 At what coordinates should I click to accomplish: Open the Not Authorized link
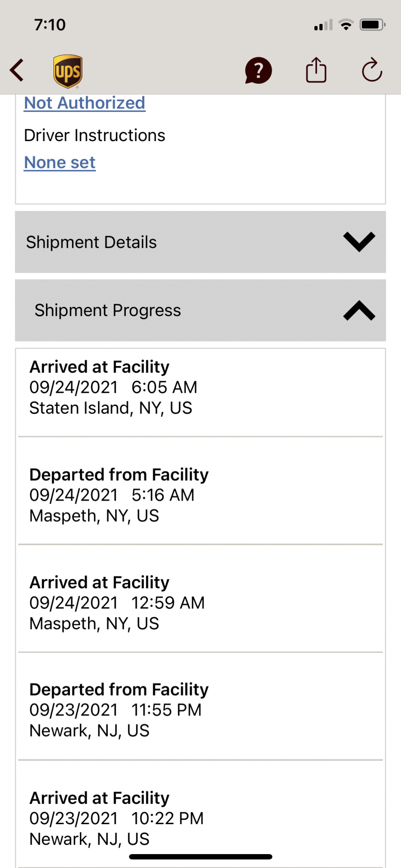tap(85, 103)
